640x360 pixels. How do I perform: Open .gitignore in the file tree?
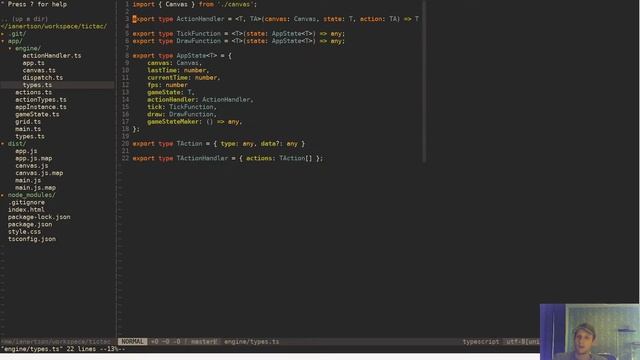pyautogui.click(x=26, y=203)
